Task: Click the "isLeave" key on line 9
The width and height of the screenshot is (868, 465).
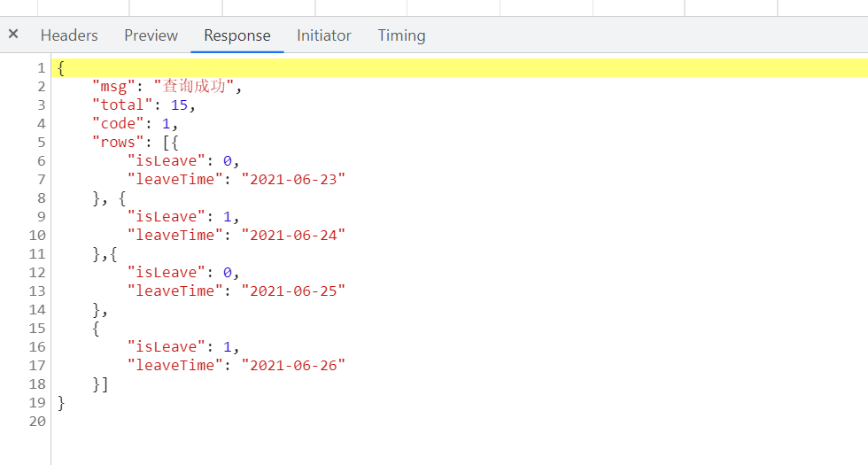Action: (167, 216)
